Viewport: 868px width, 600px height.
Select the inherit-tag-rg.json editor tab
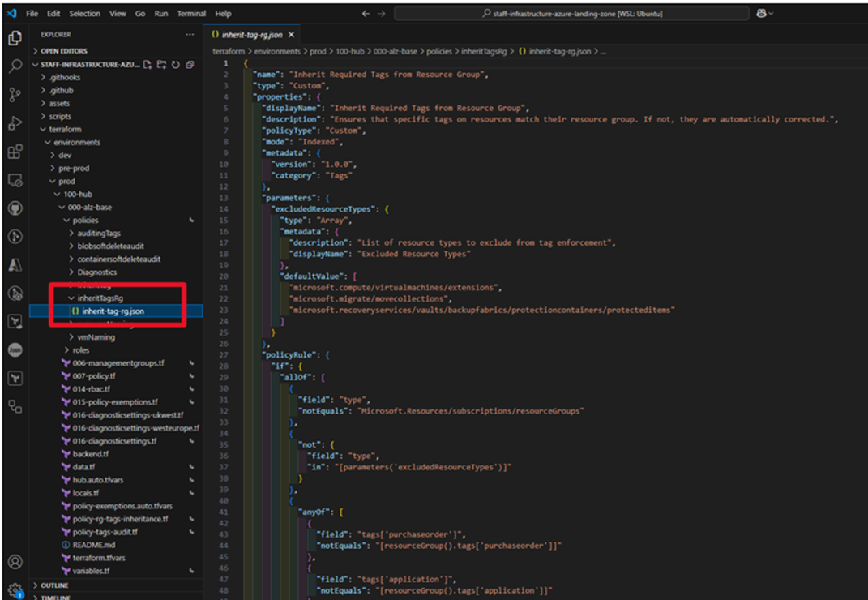point(252,34)
